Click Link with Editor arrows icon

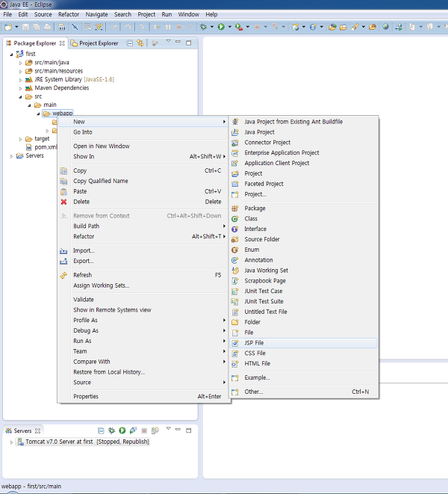point(140,43)
